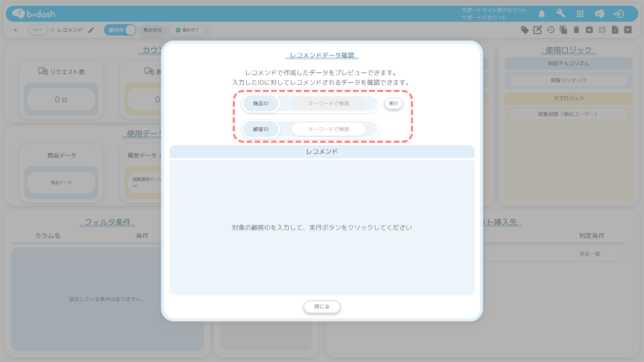Click the 商品データ pill in background

pyautogui.click(x=61, y=183)
